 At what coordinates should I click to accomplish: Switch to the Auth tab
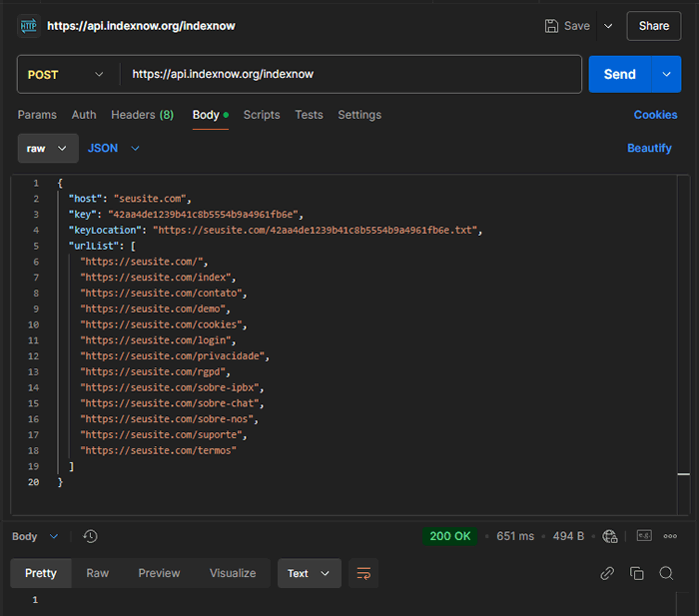84,115
